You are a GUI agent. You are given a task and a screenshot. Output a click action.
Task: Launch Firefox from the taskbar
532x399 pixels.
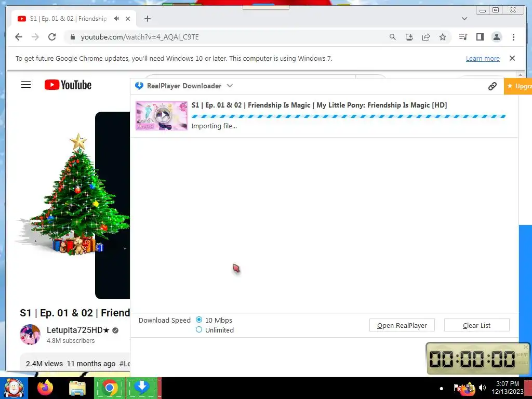click(x=45, y=388)
